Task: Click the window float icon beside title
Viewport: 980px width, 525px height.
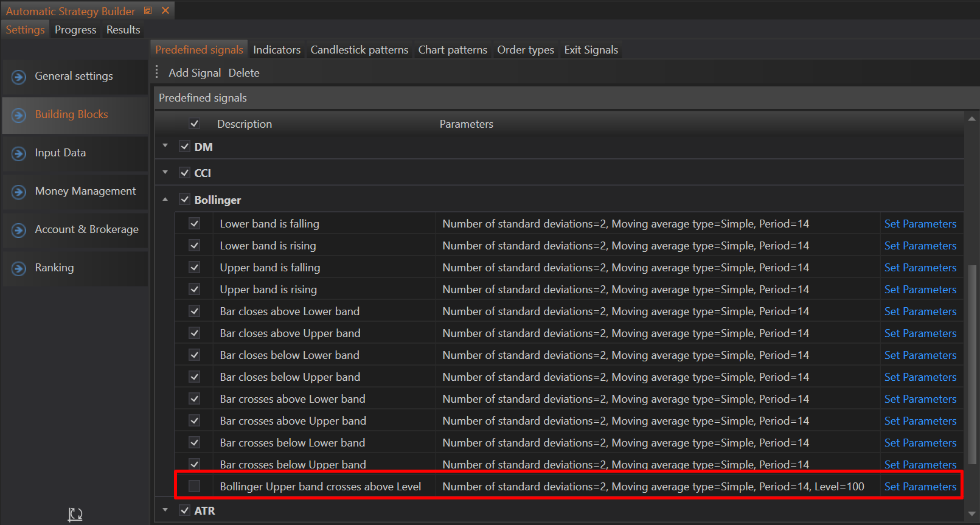Action: (x=148, y=11)
